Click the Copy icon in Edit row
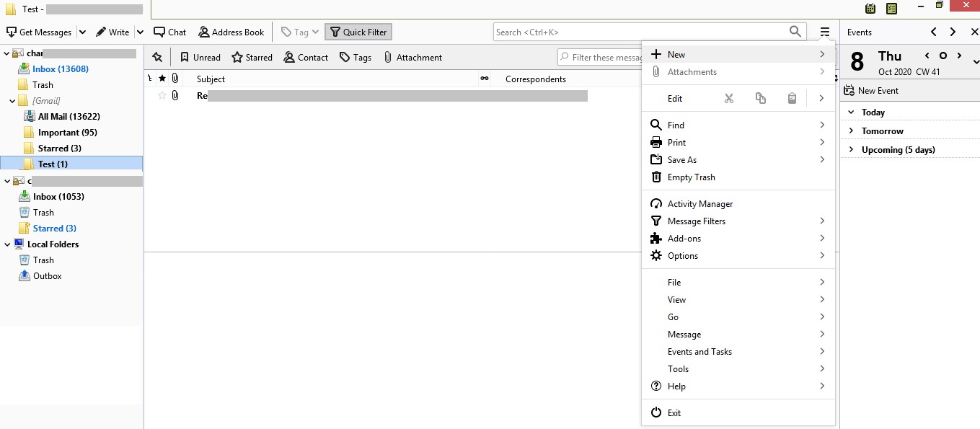Screen dimensions: 980x429 coord(760,99)
